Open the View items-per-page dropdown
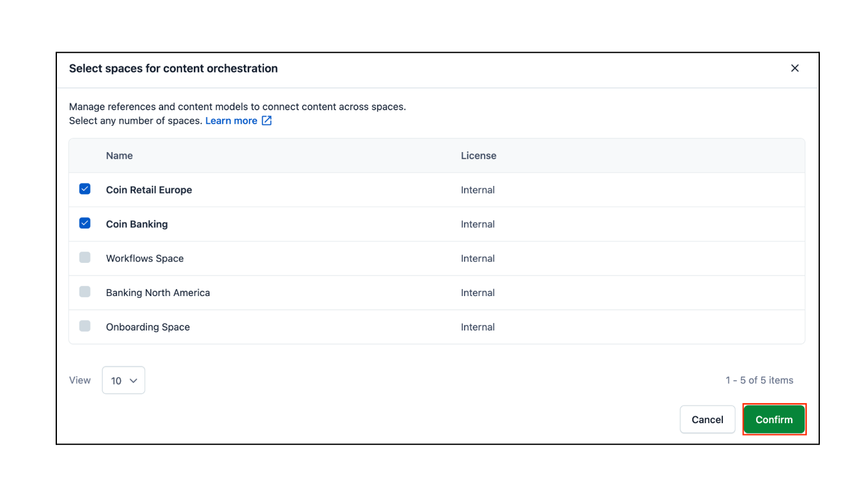Image resolution: width=868 pixels, height=502 pixels. pos(123,380)
